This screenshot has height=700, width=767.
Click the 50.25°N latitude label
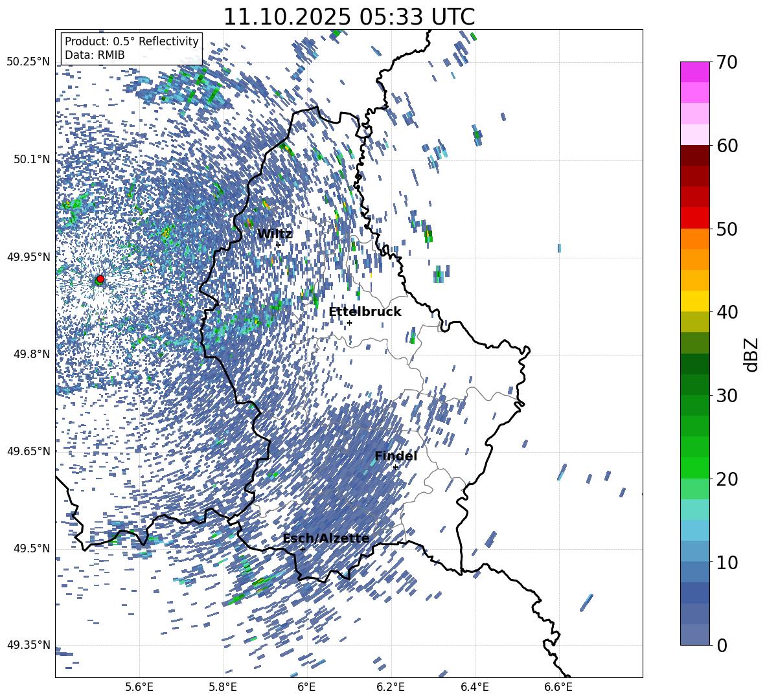pyautogui.click(x=29, y=62)
